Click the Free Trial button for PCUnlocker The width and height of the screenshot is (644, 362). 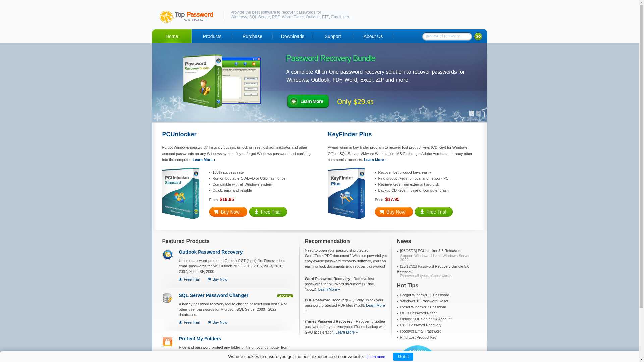click(x=268, y=212)
